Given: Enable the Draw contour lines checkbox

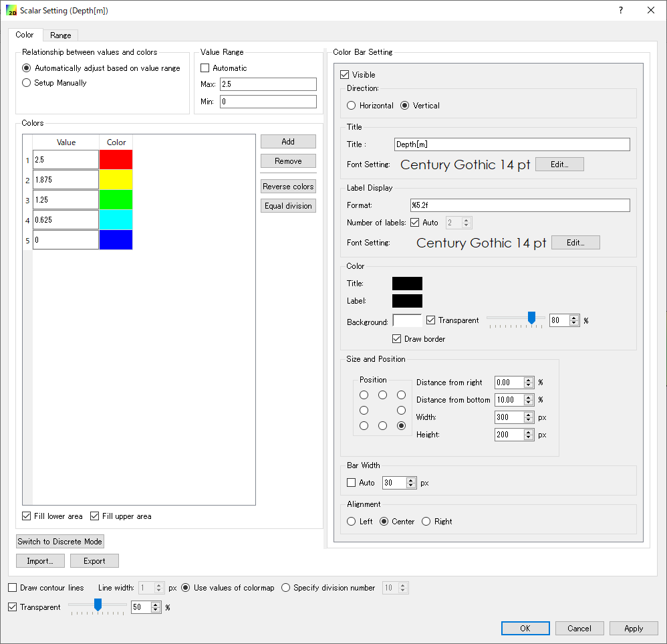Looking at the screenshot, I should pyautogui.click(x=13, y=588).
